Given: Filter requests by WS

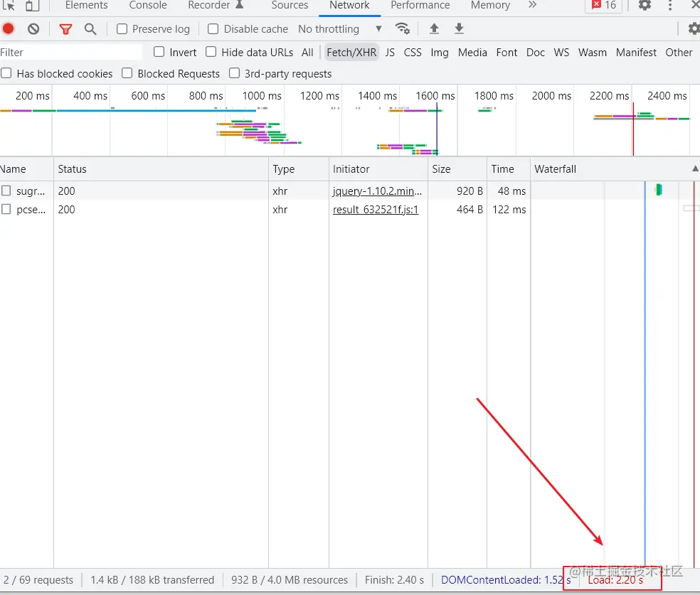Looking at the screenshot, I should tap(561, 53).
